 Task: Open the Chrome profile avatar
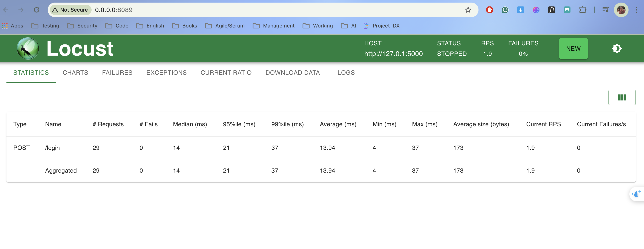[x=621, y=10]
